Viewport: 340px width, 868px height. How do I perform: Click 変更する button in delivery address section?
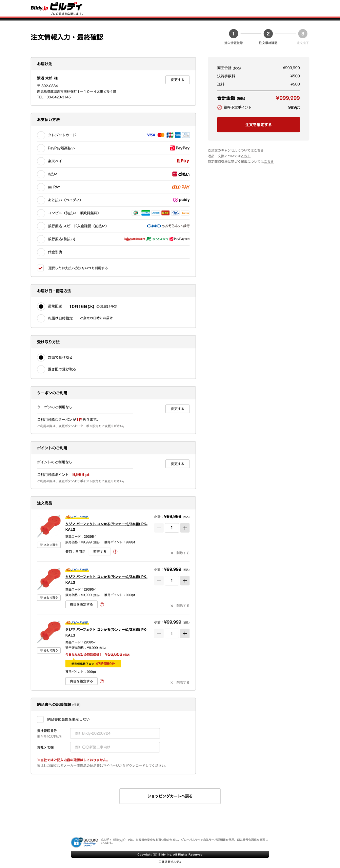coord(177,80)
